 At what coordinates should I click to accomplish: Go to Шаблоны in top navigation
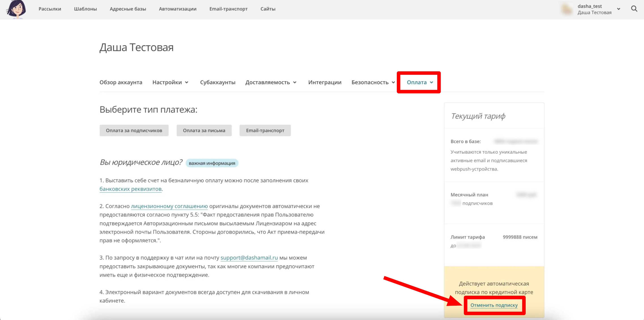[x=85, y=9]
